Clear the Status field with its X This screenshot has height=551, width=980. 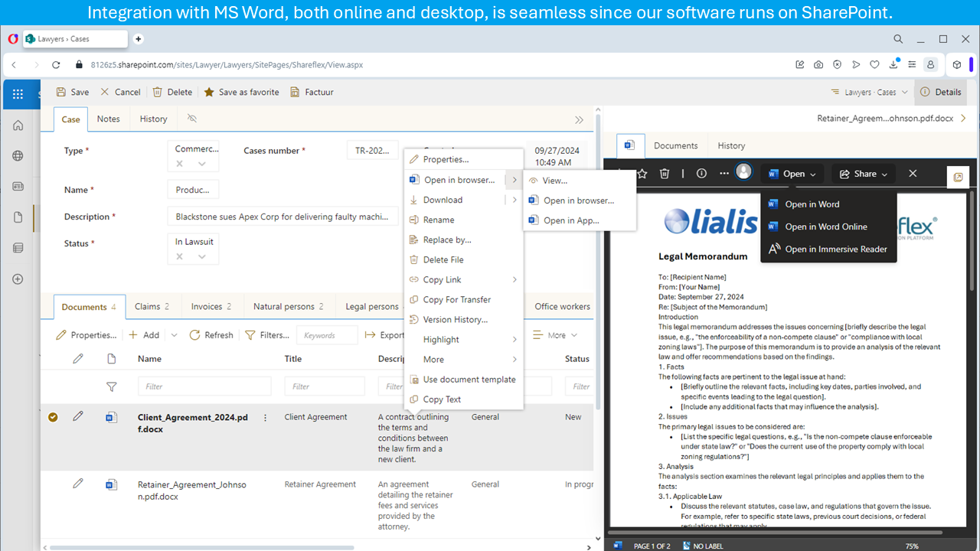pos(179,256)
